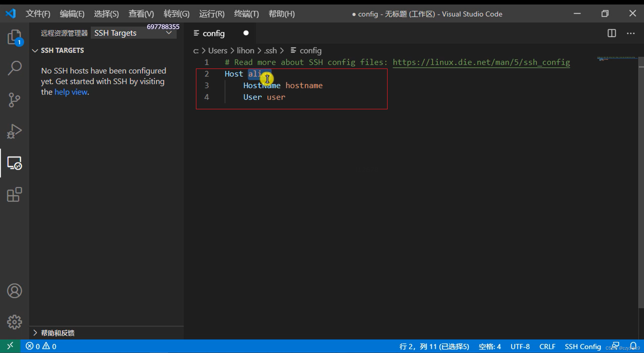Viewport: 644px width, 353px height.
Task: Open the Accounts icon
Action: click(14, 290)
